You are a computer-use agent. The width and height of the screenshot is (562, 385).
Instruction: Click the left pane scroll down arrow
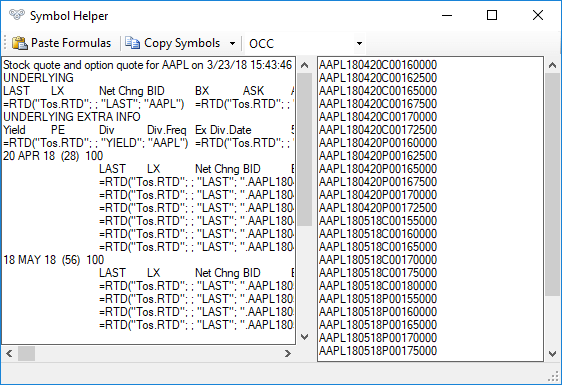coord(305,337)
